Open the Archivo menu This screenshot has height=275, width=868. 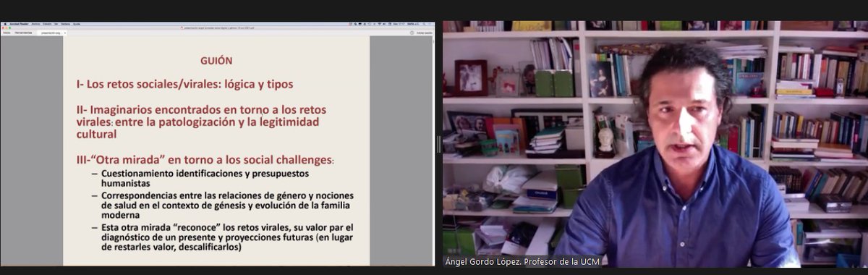click(x=35, y=24)
